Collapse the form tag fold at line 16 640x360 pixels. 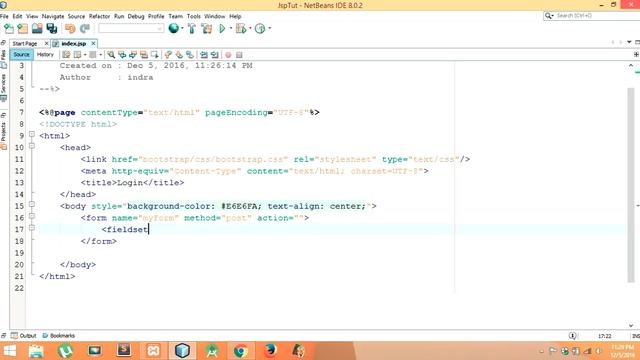[x=32, y=216]
